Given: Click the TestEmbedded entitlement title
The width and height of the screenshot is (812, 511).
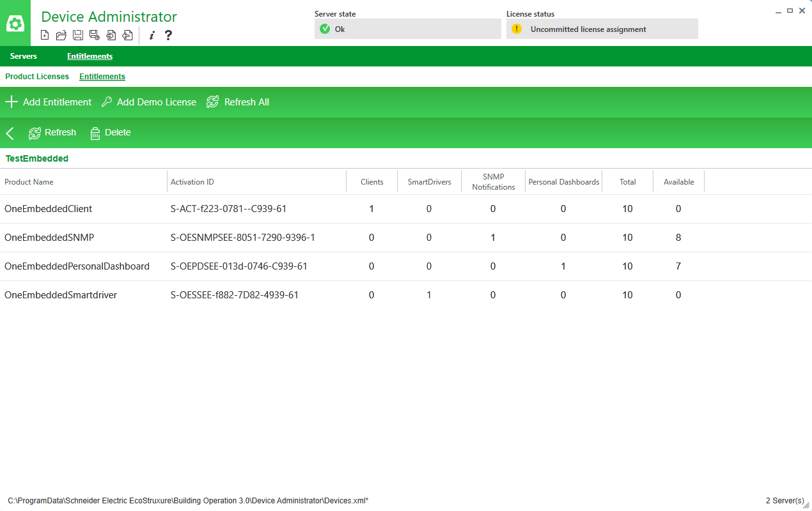Looking at the screenshot, I should tap(37, 158).
